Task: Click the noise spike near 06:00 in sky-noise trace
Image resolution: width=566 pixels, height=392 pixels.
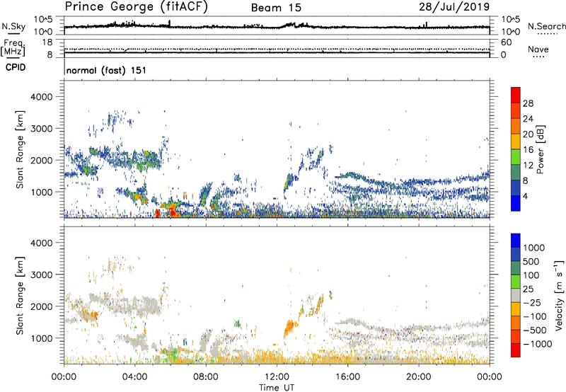Action: pyautogui.click(x=170, y=23)
